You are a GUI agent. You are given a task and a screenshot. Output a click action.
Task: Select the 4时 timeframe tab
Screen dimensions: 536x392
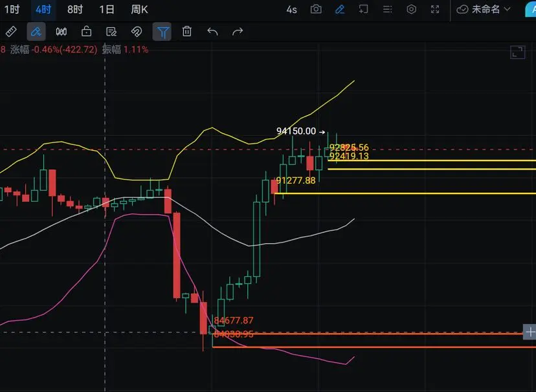coord(43,10)
